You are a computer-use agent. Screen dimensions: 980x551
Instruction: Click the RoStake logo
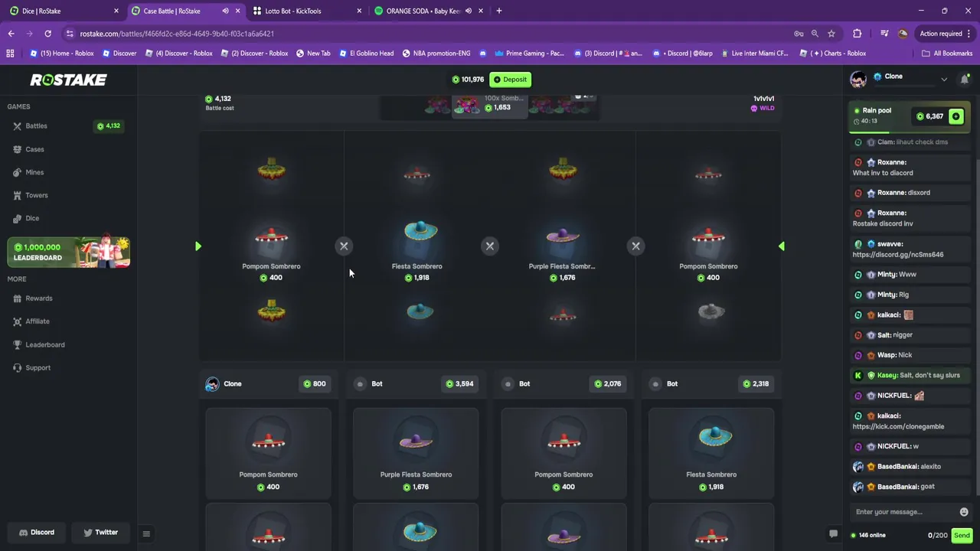[x=68, y=80]
